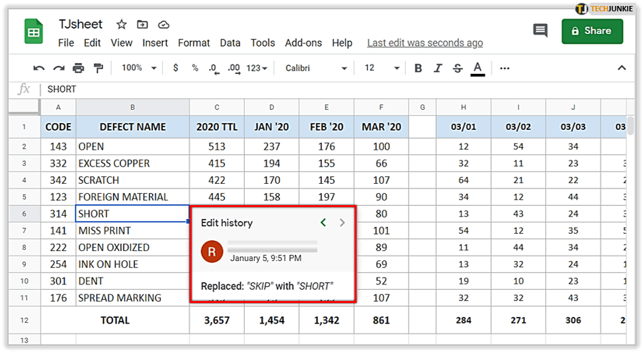Toggle italic formatting
Image resolution: width=644 pixels, height=353 pixels.
pyautogui.click(x=438, y=68)
